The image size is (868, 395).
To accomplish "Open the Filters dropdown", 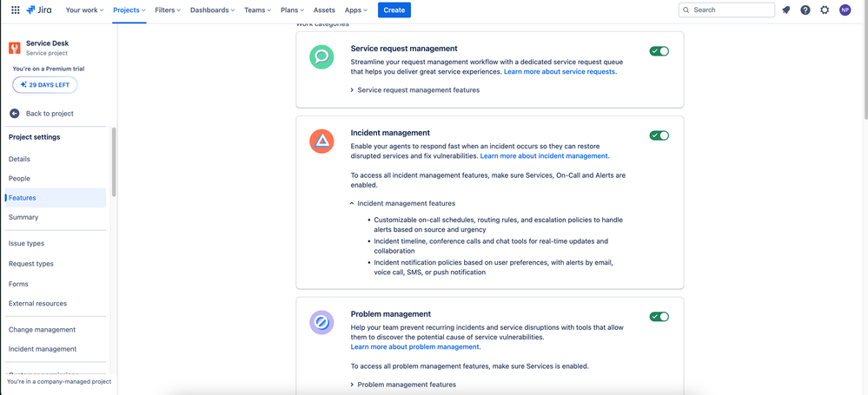I will [168, 10].
